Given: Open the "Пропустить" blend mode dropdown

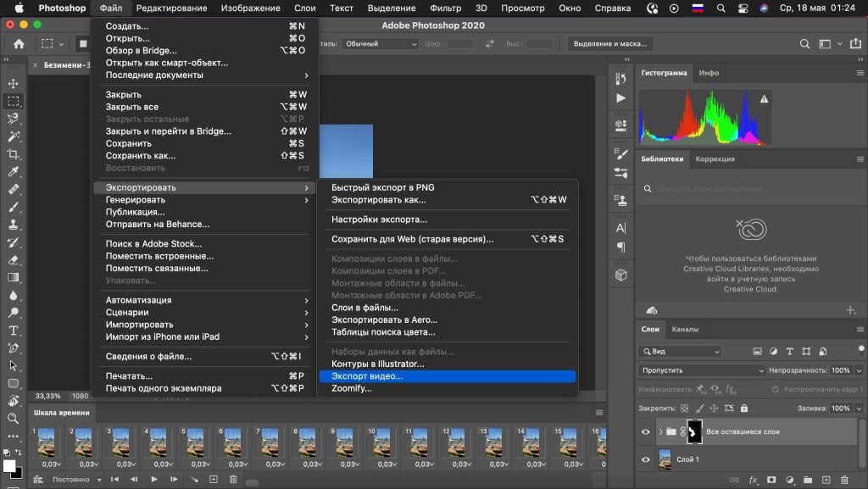Looking at the screenshot, I should pyautogui.click(x=703, y=370).
